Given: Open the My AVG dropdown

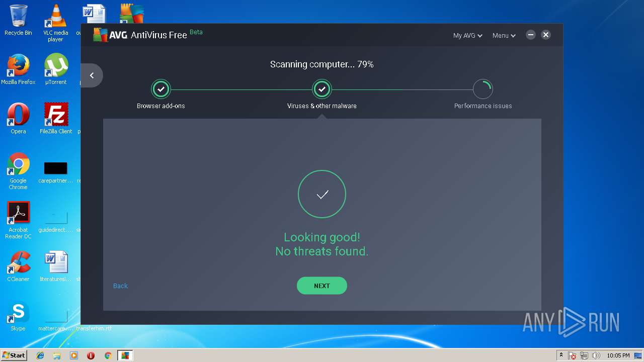Looking at the screenshot, I should (467, 35).
